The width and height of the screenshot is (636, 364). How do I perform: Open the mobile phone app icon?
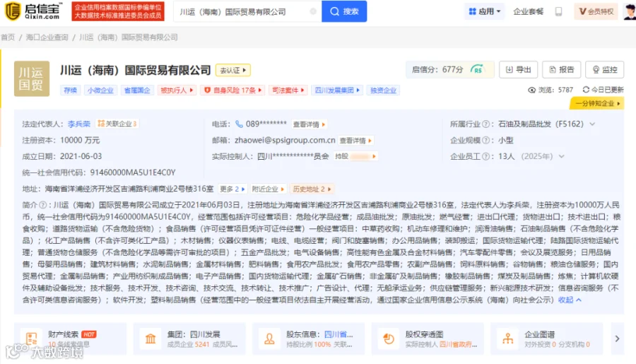pyautogui.click(x=558, y=11)
